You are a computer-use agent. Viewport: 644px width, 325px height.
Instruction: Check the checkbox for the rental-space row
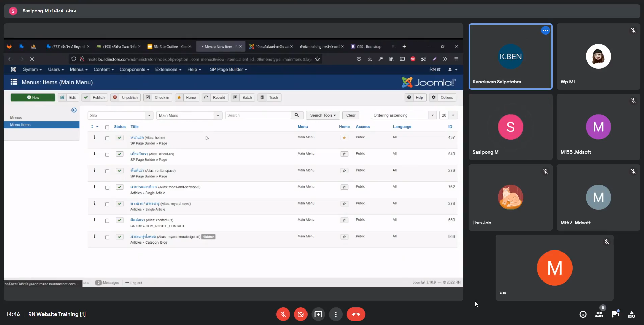tap(107, 171)
